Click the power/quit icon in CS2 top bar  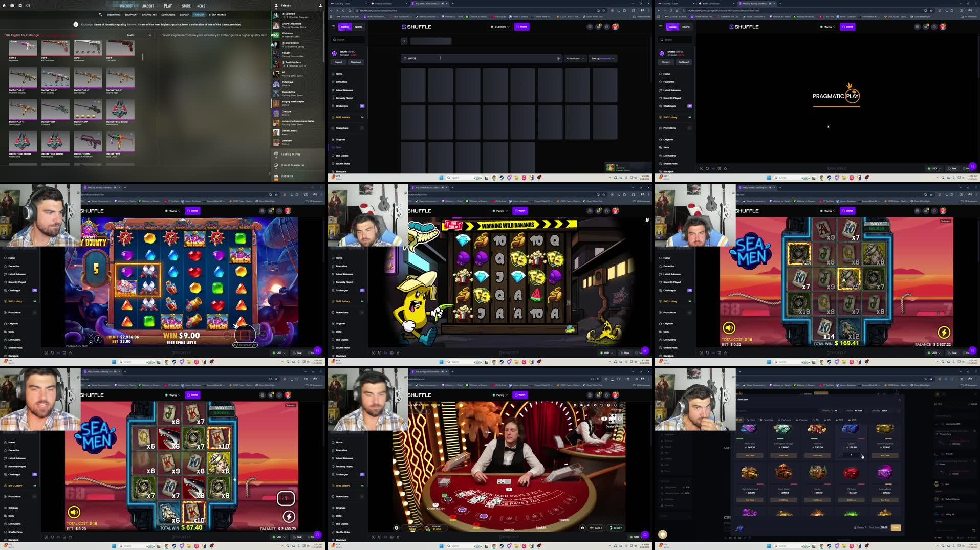pos(27,6)
